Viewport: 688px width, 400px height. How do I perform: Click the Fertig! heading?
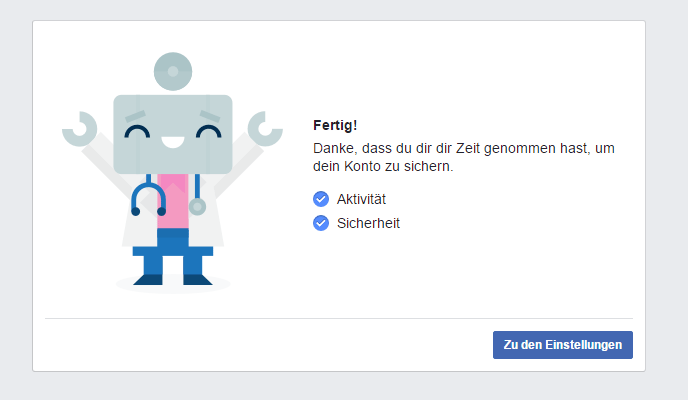[335, 125]
